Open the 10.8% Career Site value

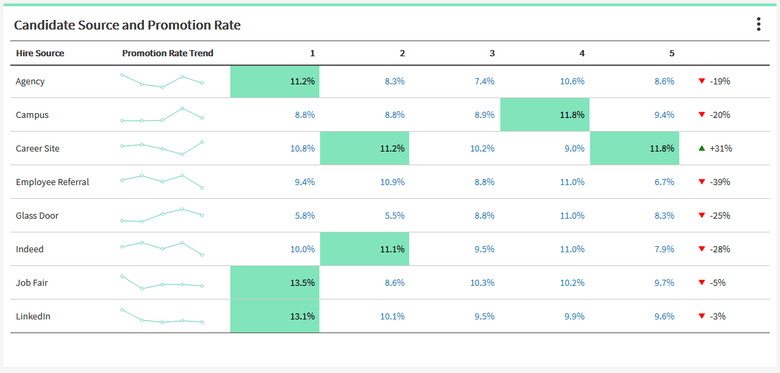(303, 148)
